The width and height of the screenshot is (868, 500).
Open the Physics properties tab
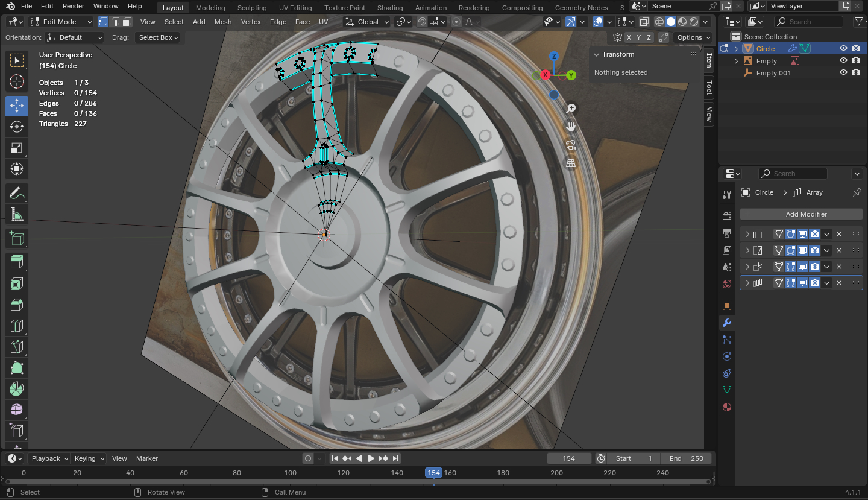(x=727, y=356)
